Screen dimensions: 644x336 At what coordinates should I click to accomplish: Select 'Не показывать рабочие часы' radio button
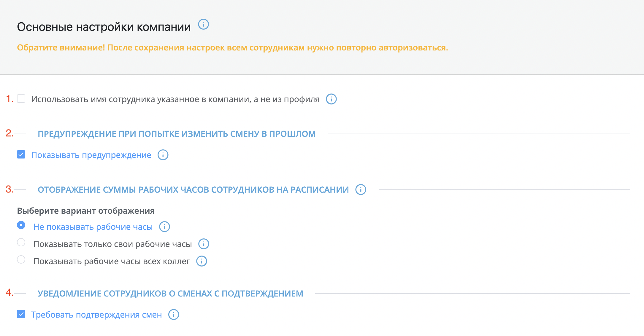point(21,225)
